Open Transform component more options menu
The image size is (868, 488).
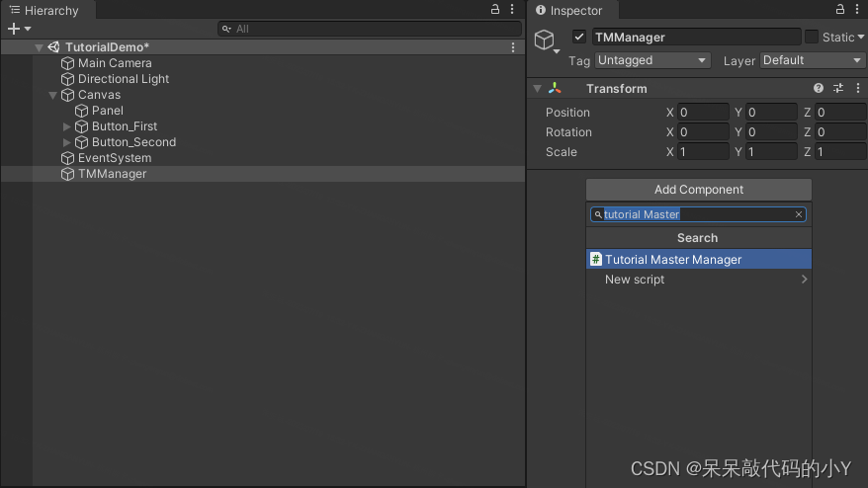pyautogui.click(x=857, y=89)
